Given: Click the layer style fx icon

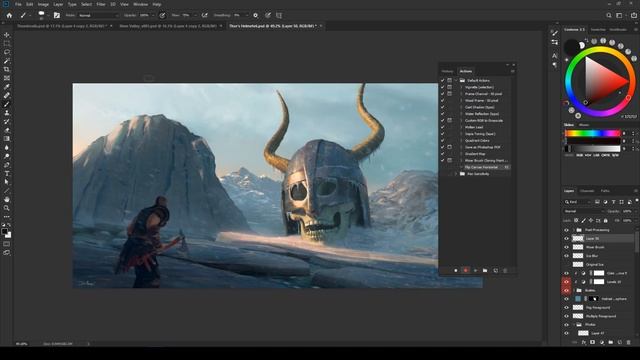Looking at the screenshot, I should point(584,342).
